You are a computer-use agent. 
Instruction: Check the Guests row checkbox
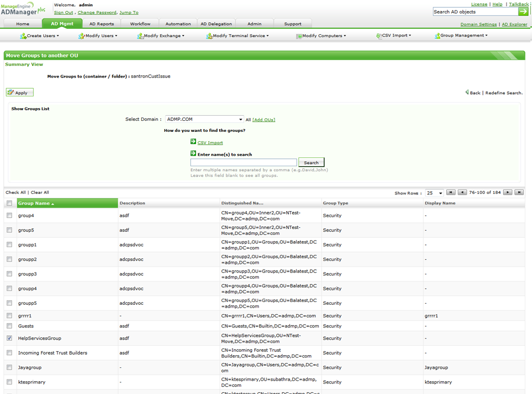pos(9,326)
